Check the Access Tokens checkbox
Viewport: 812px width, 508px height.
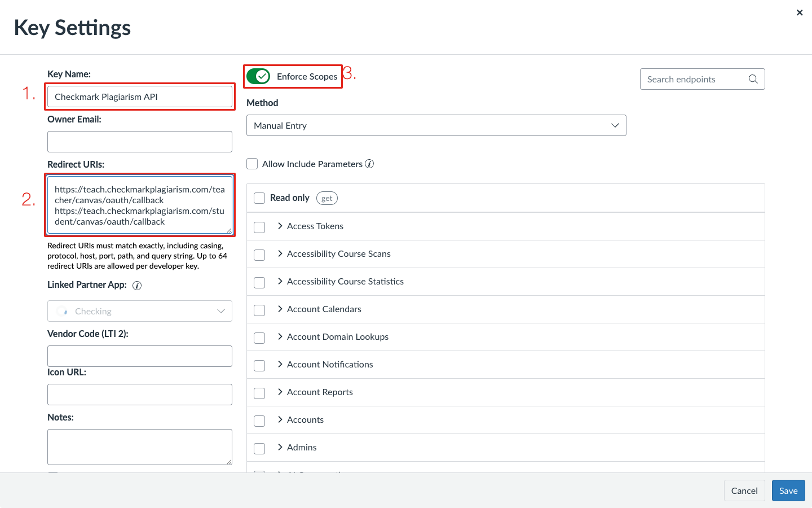point(259,227)
